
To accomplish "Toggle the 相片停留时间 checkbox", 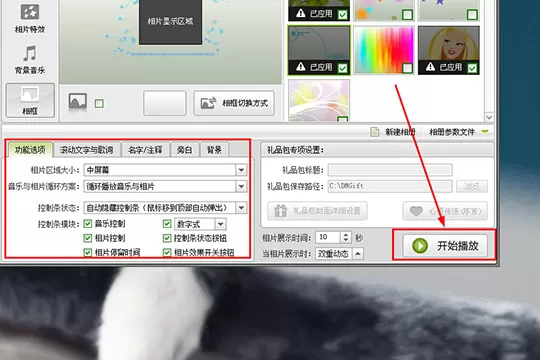I will click(x=88, y=253).
